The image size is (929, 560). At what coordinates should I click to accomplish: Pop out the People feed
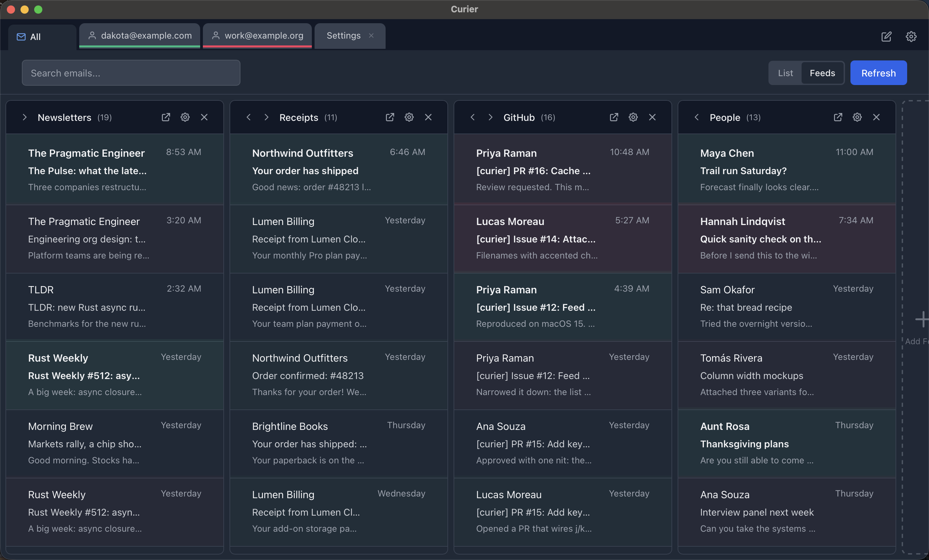coord(838,117)
